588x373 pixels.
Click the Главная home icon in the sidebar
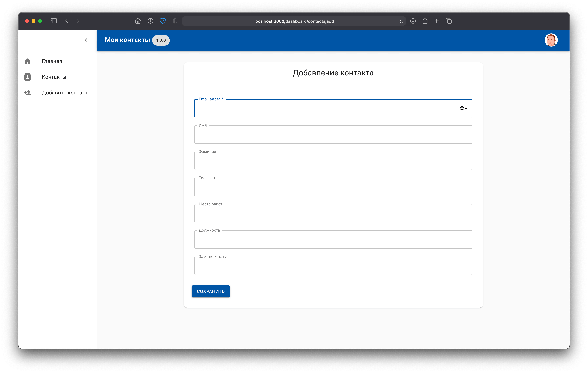(x=28, y=61)
